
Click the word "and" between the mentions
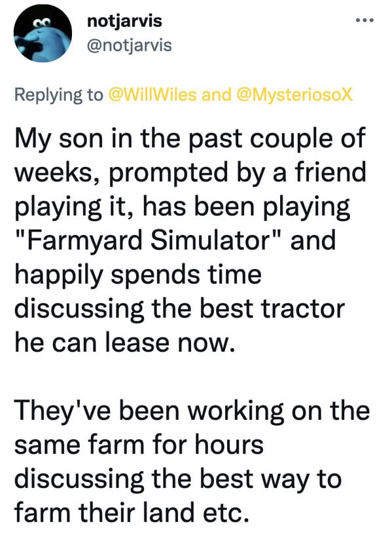(x=217, y=94)
